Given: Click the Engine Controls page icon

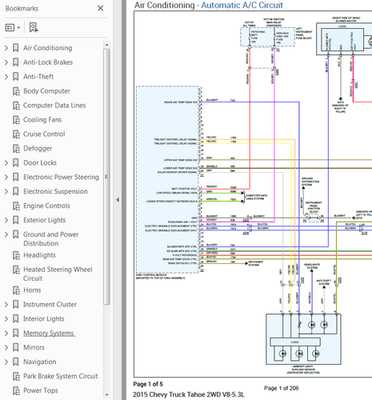Looking at the screenshot, I should pyautogui.click(x=16, y=206).
